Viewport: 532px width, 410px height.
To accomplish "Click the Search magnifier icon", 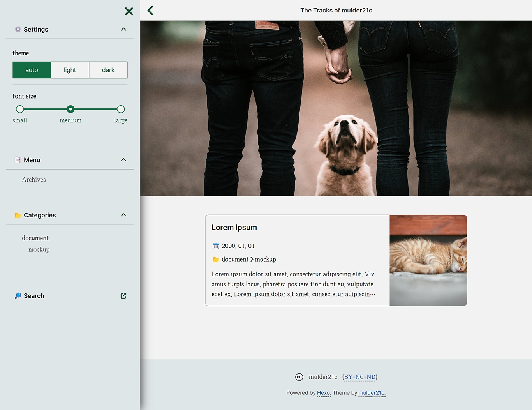I will 18,296.
